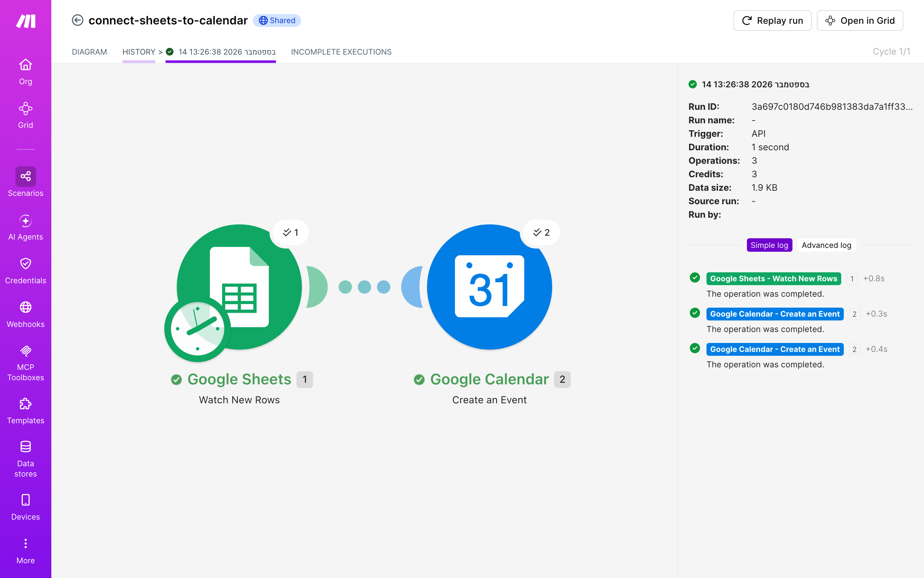Open Credentials section
The width and height of the screenshot is (924, 578).
(26, 271)
